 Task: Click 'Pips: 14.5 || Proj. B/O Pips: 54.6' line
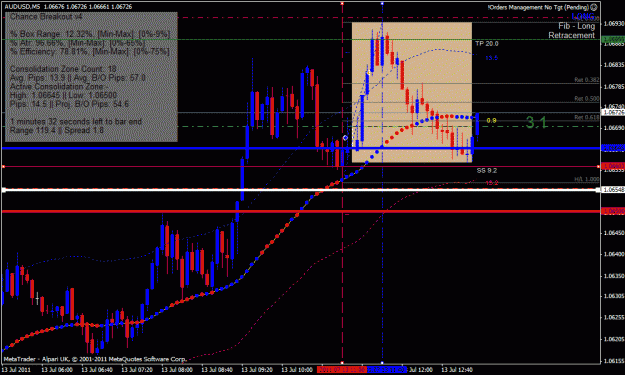click(69, 104)
